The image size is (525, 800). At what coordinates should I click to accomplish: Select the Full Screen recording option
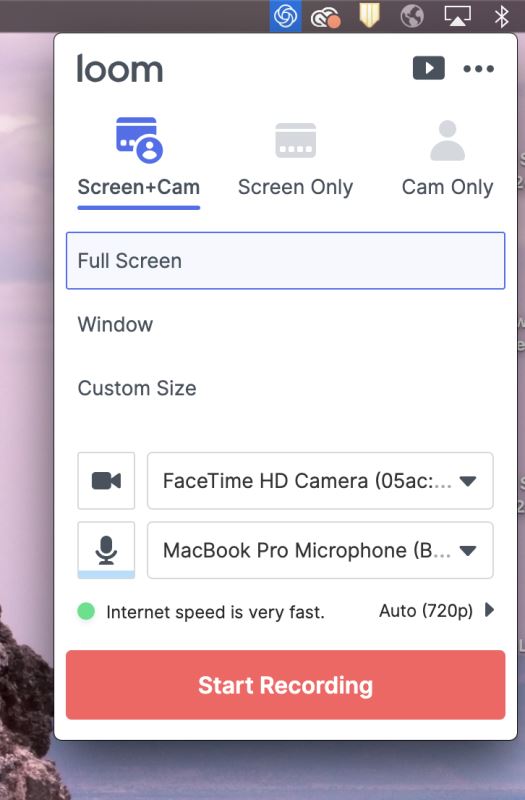pyautogui.click(x=286, y=261)
